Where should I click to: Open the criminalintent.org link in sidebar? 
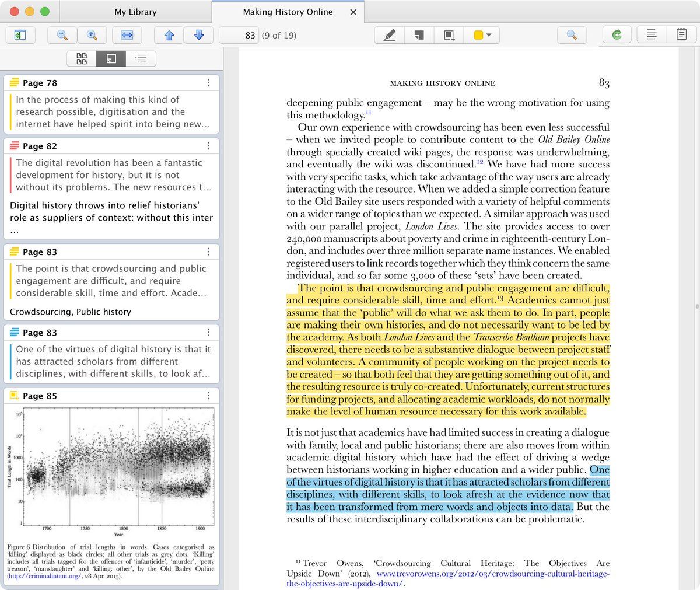45,576
